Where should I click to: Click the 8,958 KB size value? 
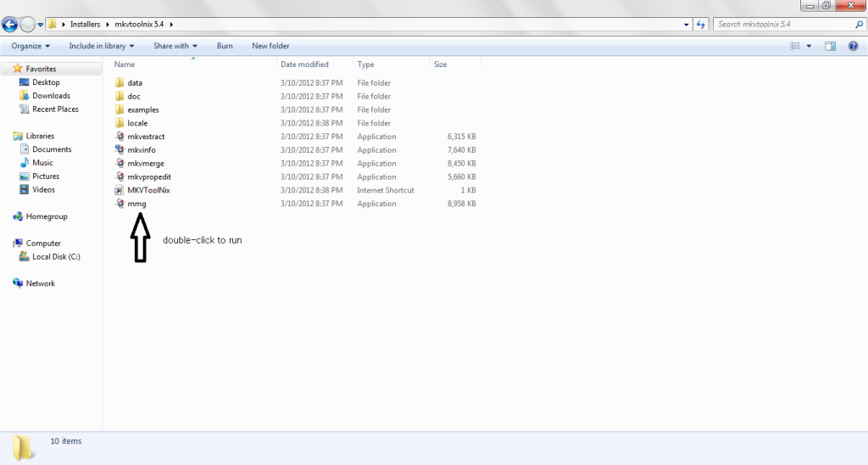coord(461,204)
